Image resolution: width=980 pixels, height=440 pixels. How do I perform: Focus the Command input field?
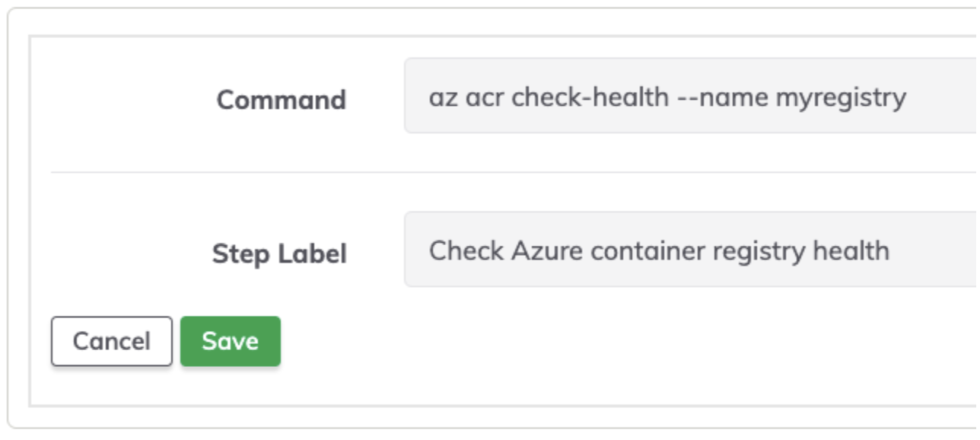tap(691, 96)
